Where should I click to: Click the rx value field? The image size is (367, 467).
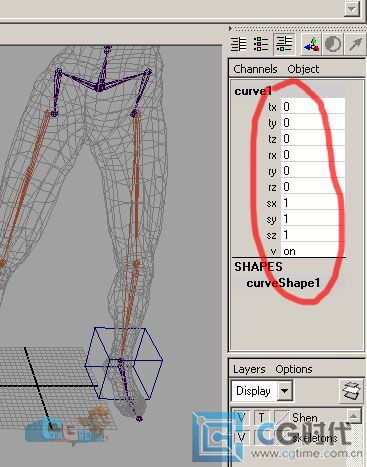pyautogui.click(x=313, y=155)
